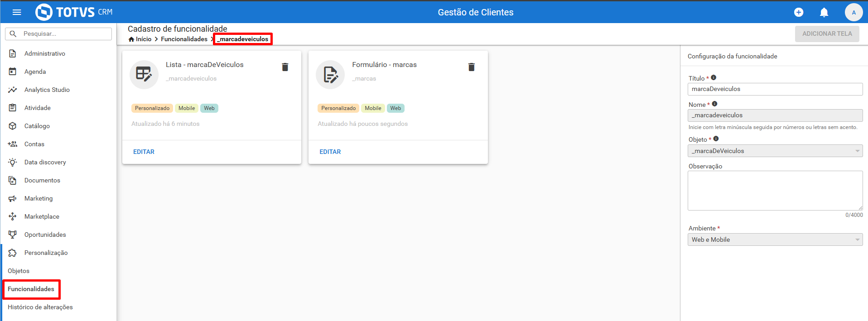868x321 pixels.
Task: Click the Agenda calendar icon
Action: click(13, 72)
